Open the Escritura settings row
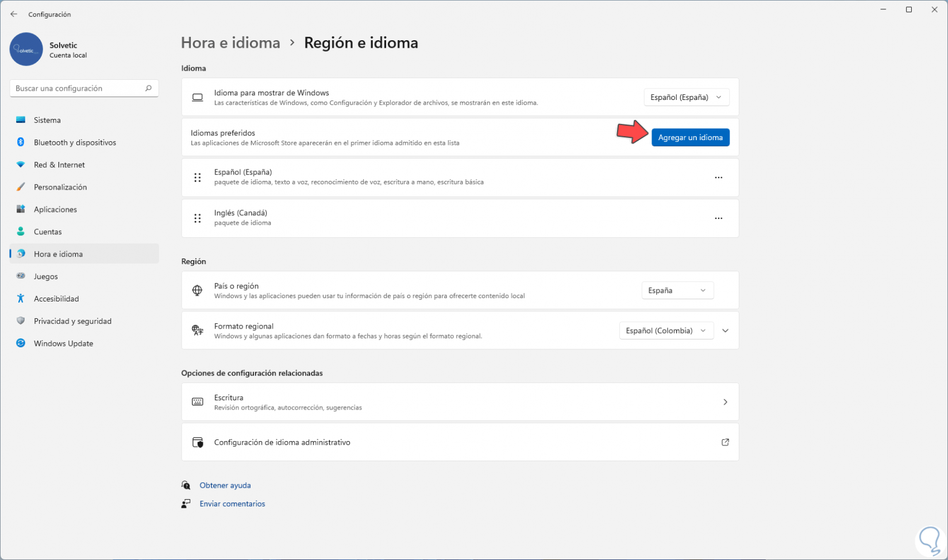 pos(460,402)
